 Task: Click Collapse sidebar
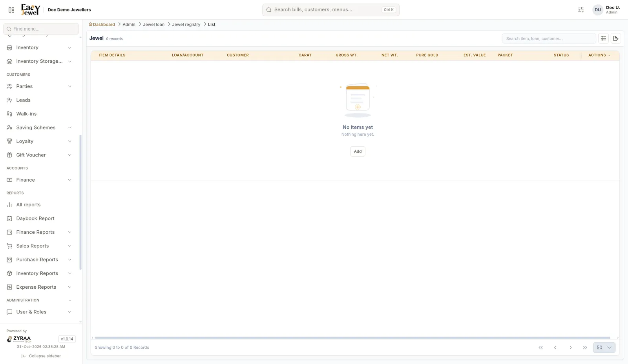tap(41, 356)
